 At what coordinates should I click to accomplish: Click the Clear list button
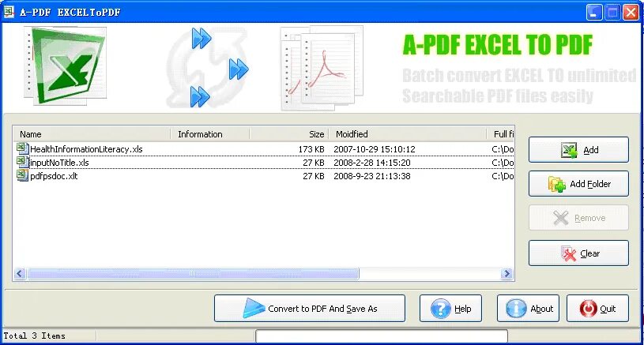coord(578,253)
